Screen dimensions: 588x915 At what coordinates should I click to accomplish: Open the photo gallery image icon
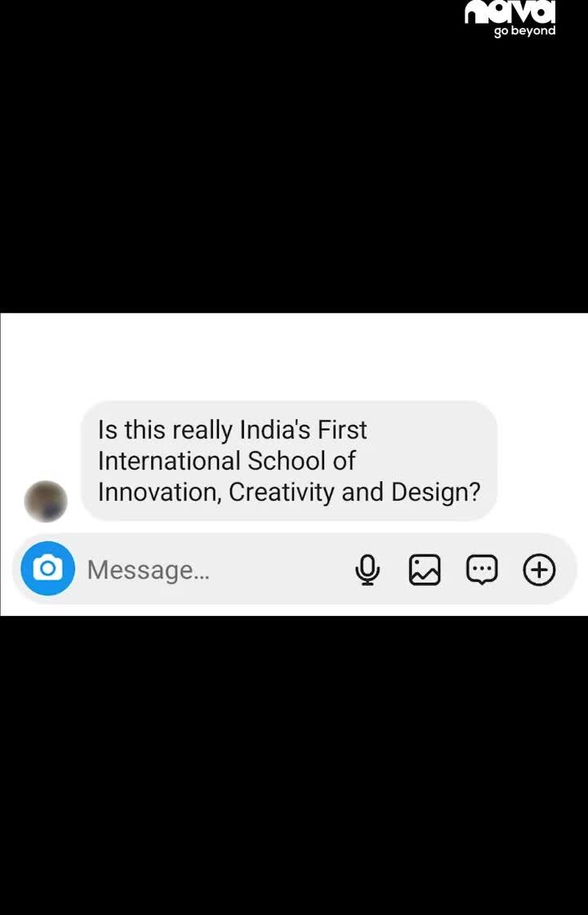[x=425, y=569]
